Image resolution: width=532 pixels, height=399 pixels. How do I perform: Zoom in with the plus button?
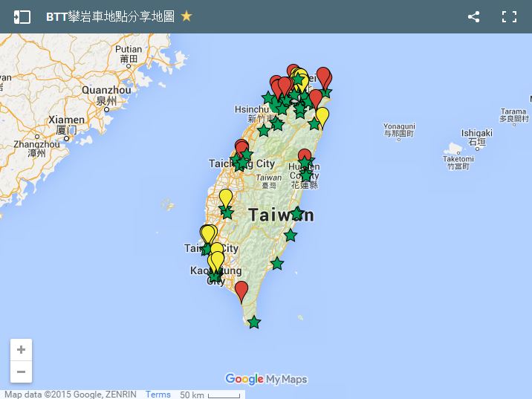coord(21,350)
